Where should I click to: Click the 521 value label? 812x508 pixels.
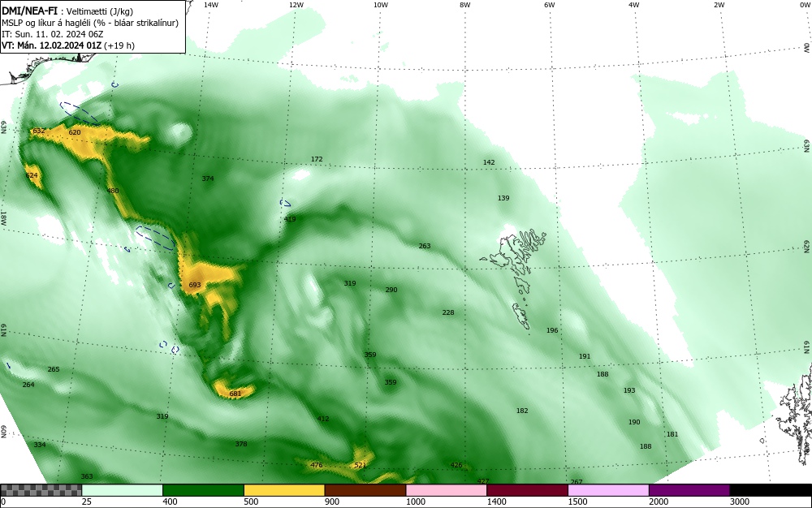pos(361,465)
